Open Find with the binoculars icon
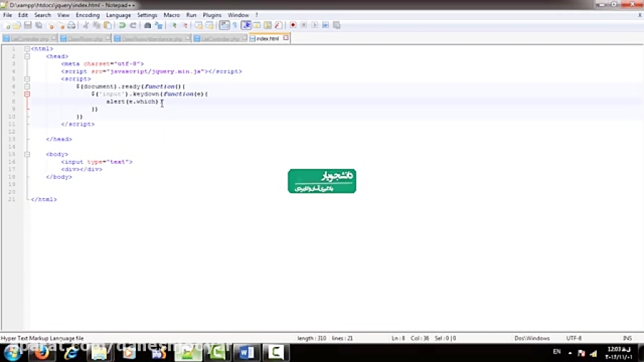 (x=147, y=26)
